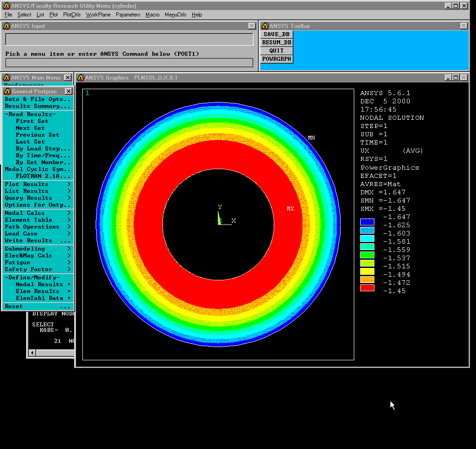Click ANSYS logo icon in Graphics title bar
This screenshot has width=476, height=449.
pyautogui.click(x=81, y=78)
